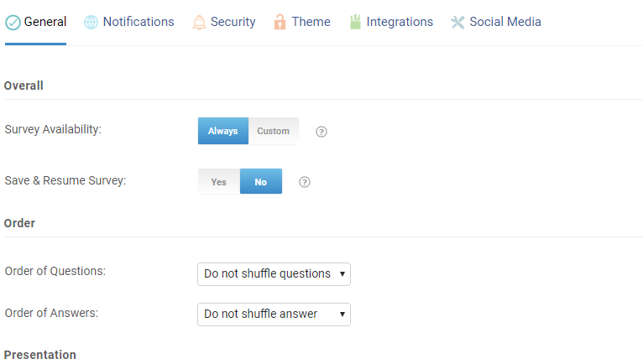Open help for Survey Availability

click(x=321, y=132)
